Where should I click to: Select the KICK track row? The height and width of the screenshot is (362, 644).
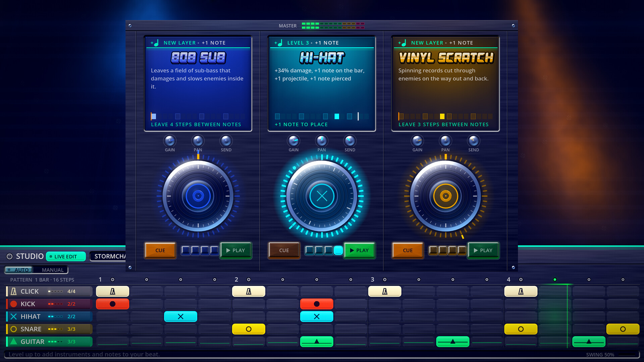(x=49, y=304)
